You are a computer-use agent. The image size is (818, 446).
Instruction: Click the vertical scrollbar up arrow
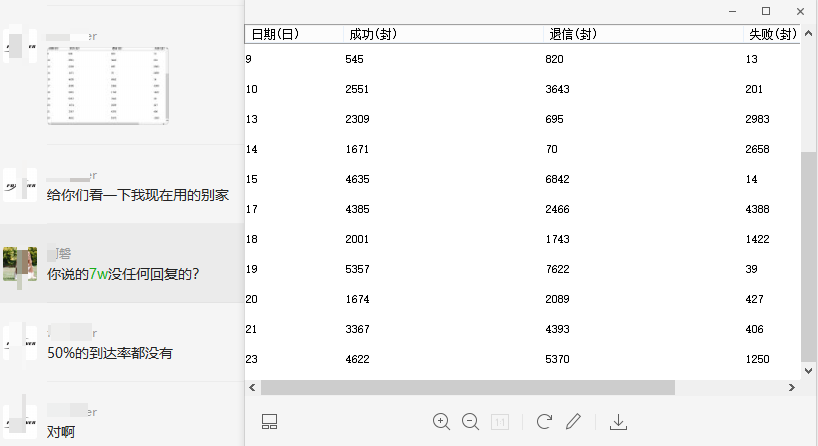pos(809,33)
